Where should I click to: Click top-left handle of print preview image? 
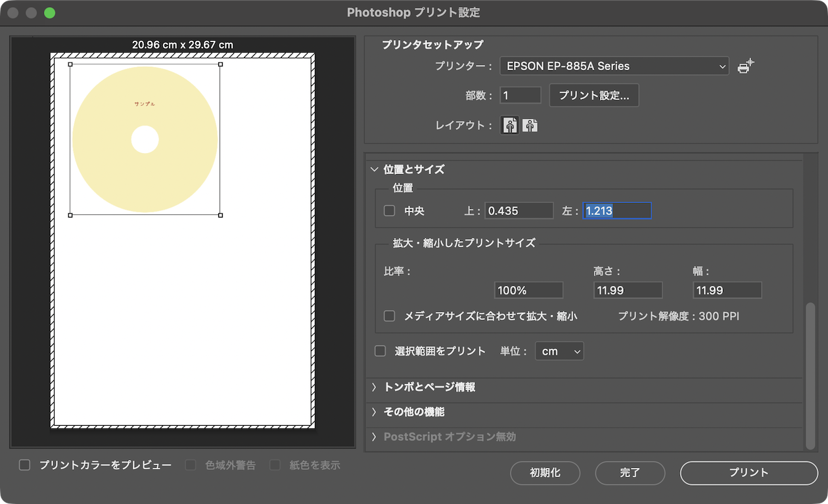(70, 64)
